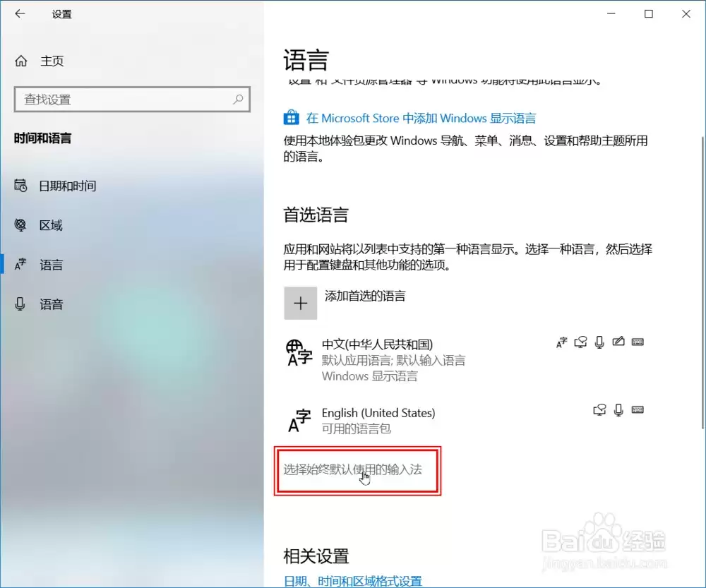This screenshot has height=588, width=706.
Task: Click the 语音 microphone icon
Action: click(20, 304)
